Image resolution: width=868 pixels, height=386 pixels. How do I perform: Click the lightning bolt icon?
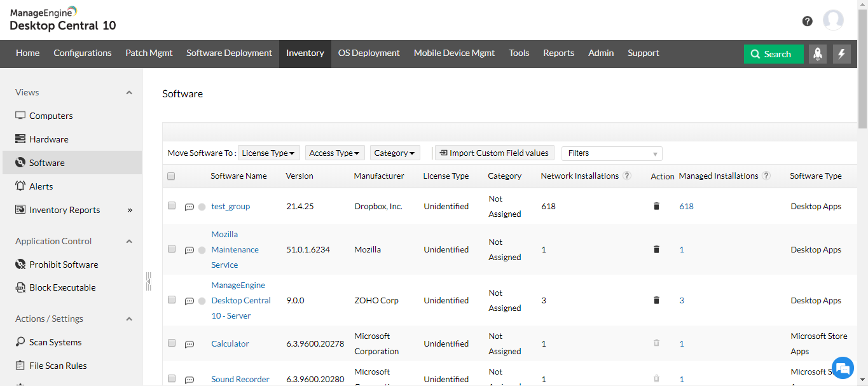click(842, 54)
